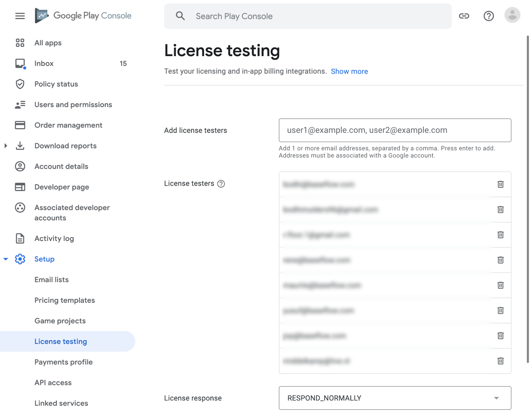This screenshot has width=532, height=418.
Task: Click the copy link icon in header
Action: [464, 16]
